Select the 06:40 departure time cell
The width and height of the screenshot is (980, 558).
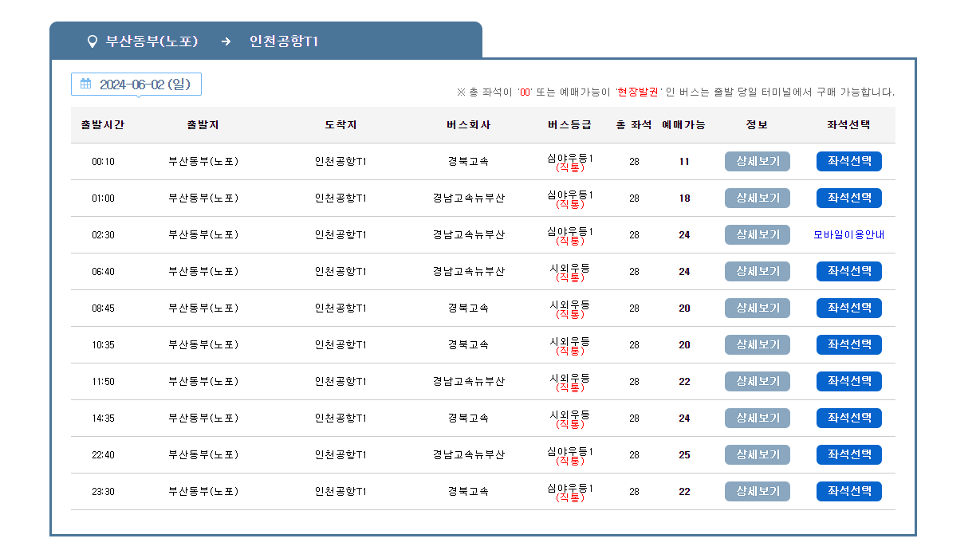point(103,272)
